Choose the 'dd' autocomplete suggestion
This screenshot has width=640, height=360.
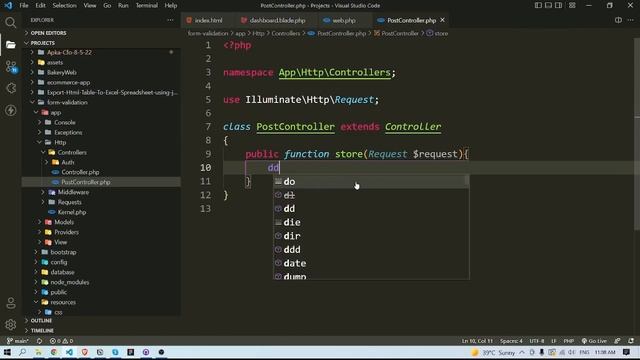tap(371, 209)
